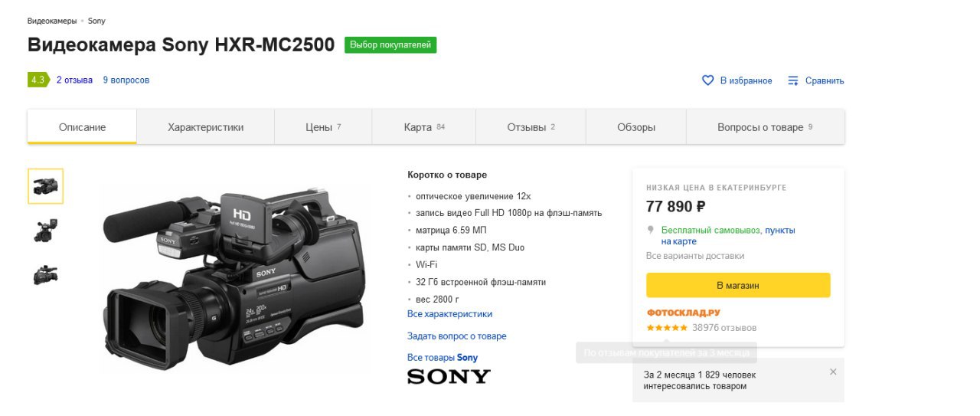The image size is (980, 416).
Task: Click the Sony brand logo
Action: point(449,376)
